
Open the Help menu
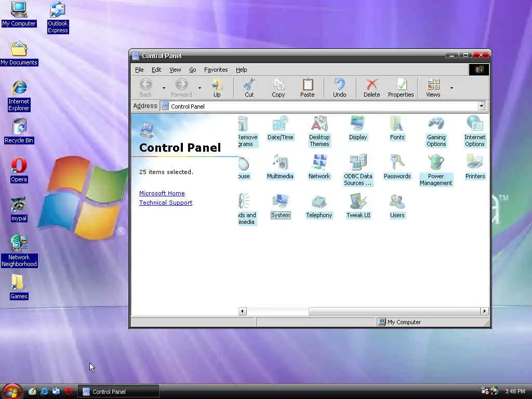pyautogui.click(x=241, y=70)
